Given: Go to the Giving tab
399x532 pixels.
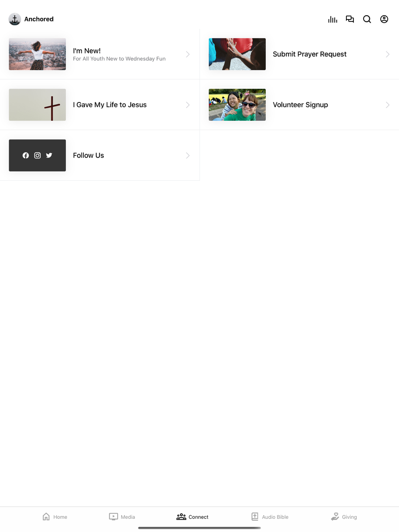Looking at the screenshot, I should click(x=344, y=517).
